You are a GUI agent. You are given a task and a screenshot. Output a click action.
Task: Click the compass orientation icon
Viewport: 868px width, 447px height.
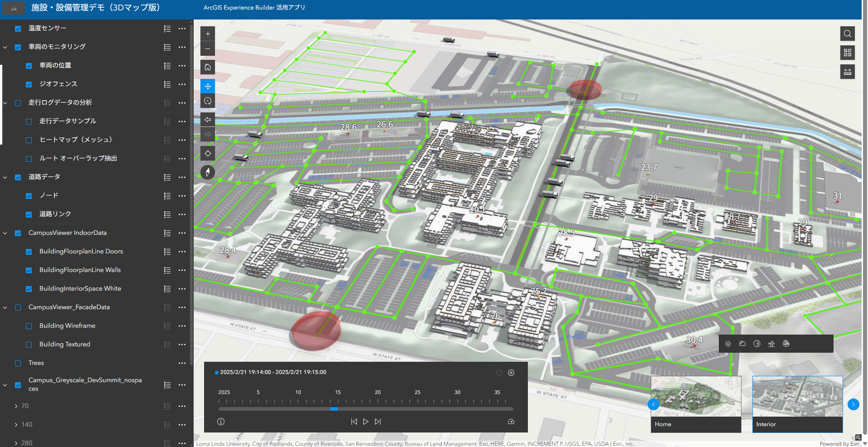(x=208, y=172)
